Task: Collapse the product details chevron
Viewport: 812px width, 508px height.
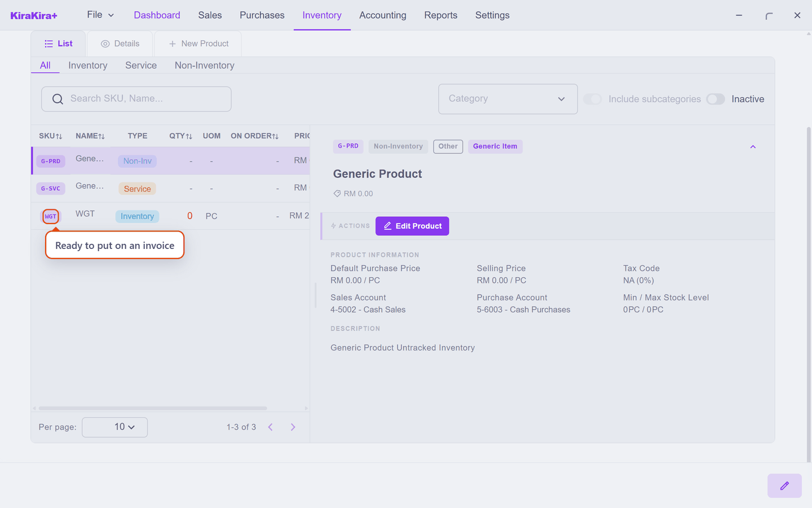Action: coord(753,147)
